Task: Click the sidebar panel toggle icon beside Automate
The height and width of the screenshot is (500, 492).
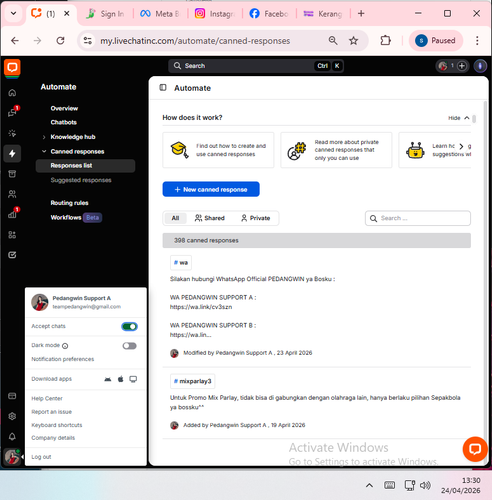Action: [163, 88]
